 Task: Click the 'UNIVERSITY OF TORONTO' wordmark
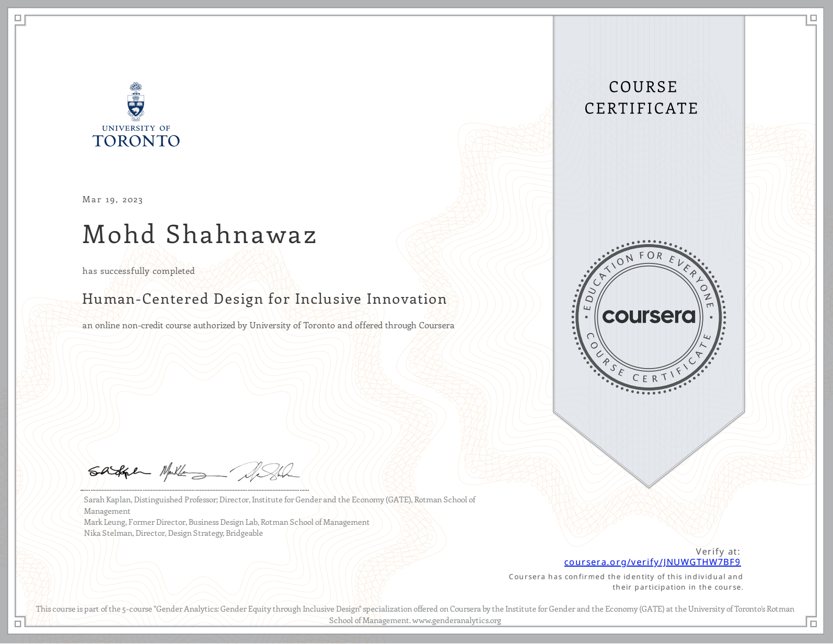click(x=136, y=136)
